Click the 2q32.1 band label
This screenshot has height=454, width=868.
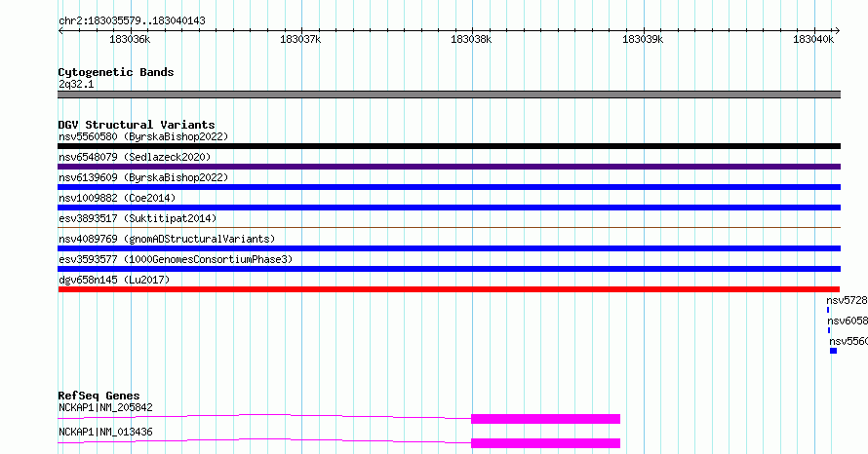pyautogui.click(x=76, y=84)
